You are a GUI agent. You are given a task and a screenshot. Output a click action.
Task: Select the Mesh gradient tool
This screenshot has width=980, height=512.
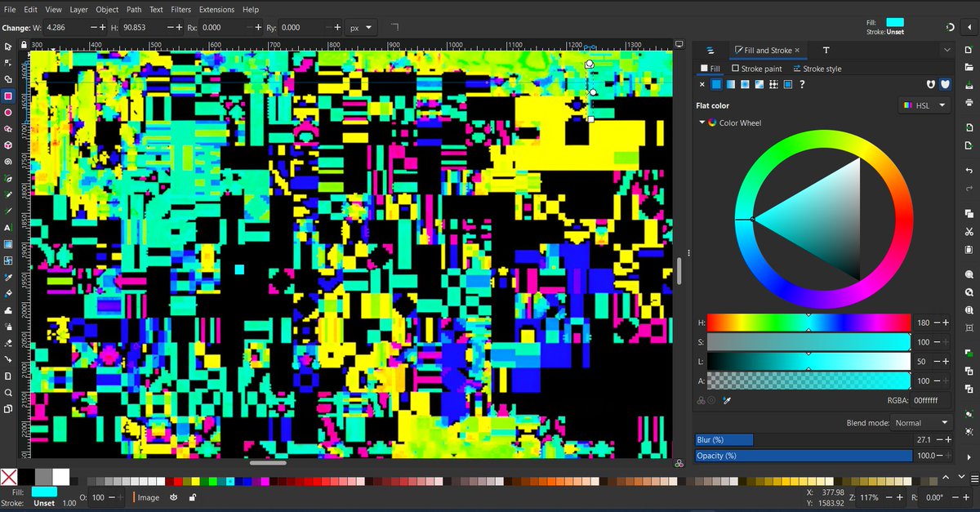pos(8,260)
